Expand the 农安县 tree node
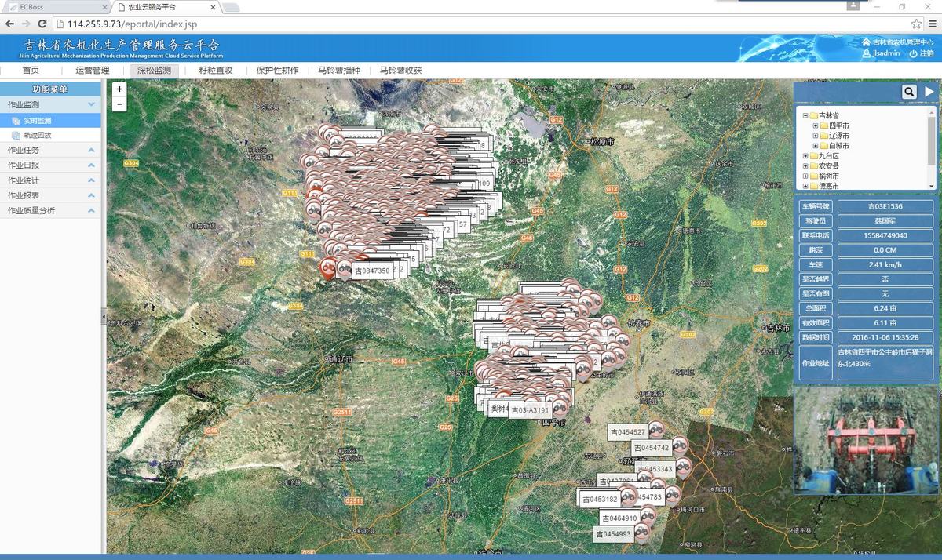The width and height of the screenshot is (942, 560). coord(805,166)
